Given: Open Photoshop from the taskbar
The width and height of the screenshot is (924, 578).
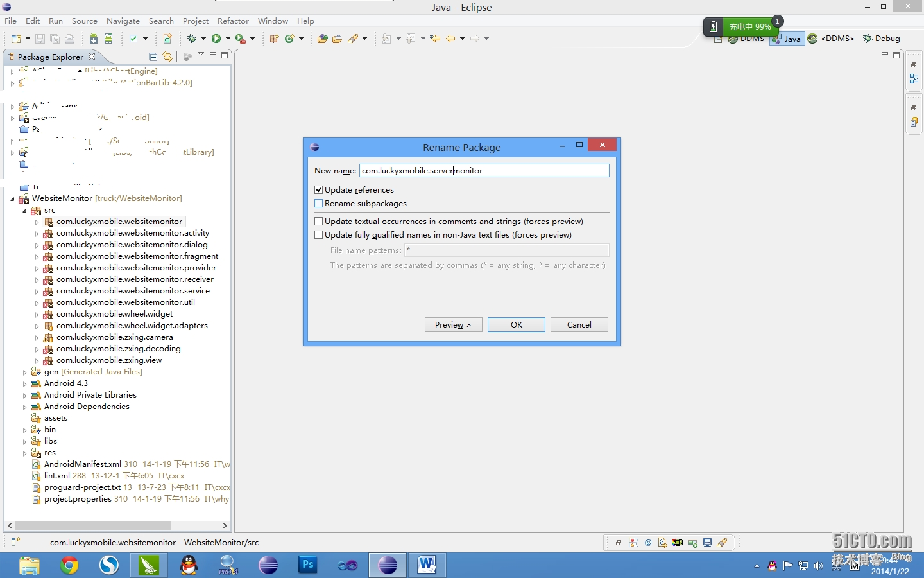Looking at the screenshot, I should 308,565.
